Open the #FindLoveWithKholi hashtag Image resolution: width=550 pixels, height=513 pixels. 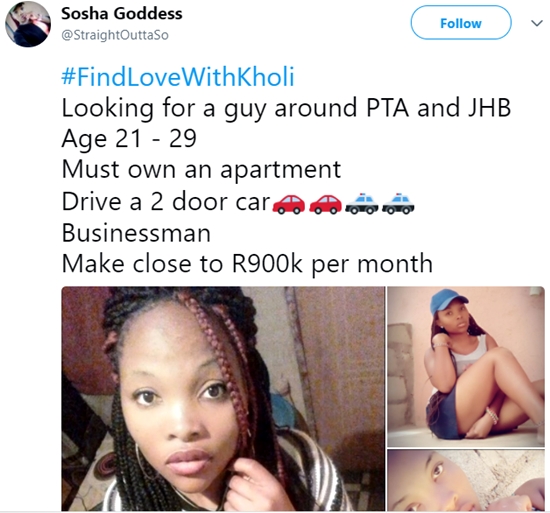177,77
